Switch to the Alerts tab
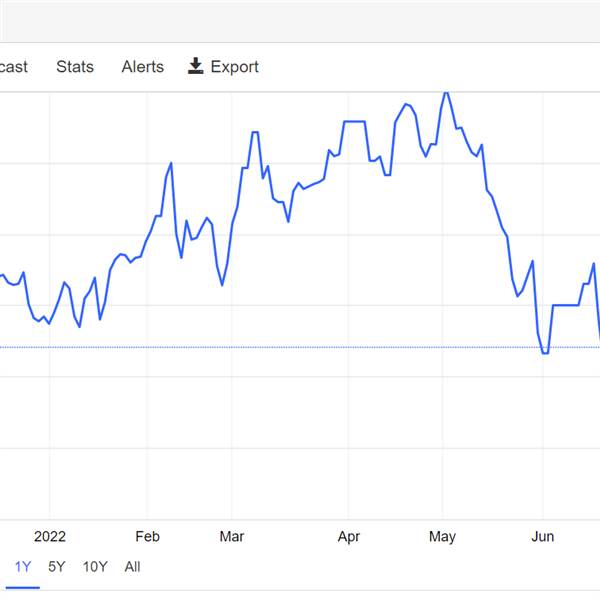The image size is (600, 600). 143,67
